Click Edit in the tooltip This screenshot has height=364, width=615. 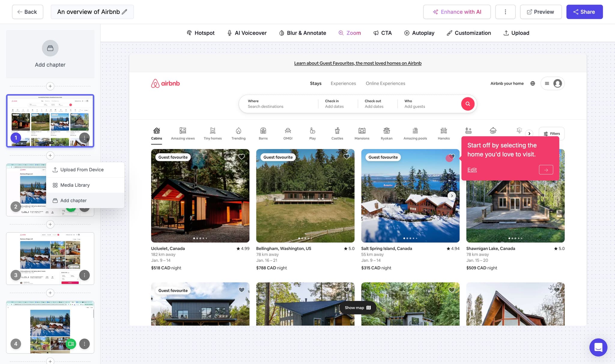pyautogui.click(x=472, y=170)
